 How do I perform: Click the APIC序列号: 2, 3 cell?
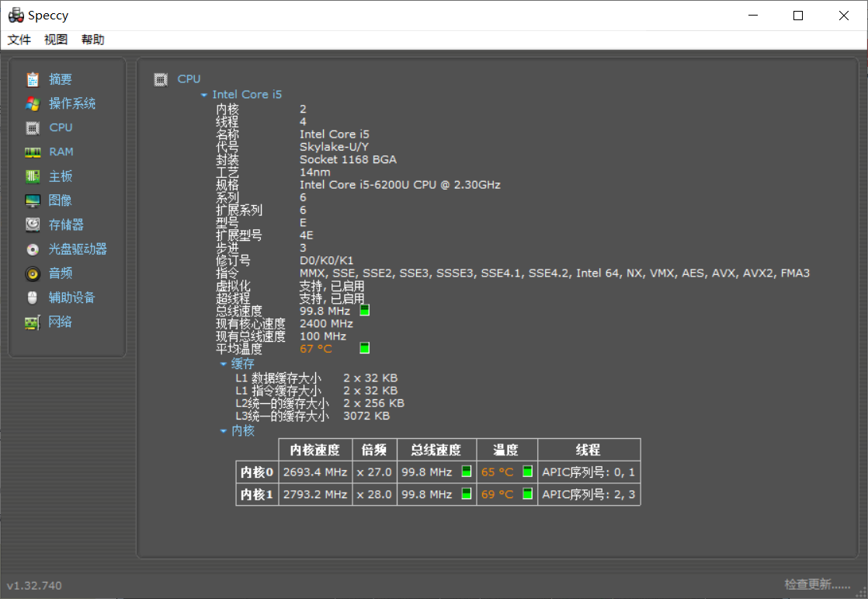(x=589, y=494)
